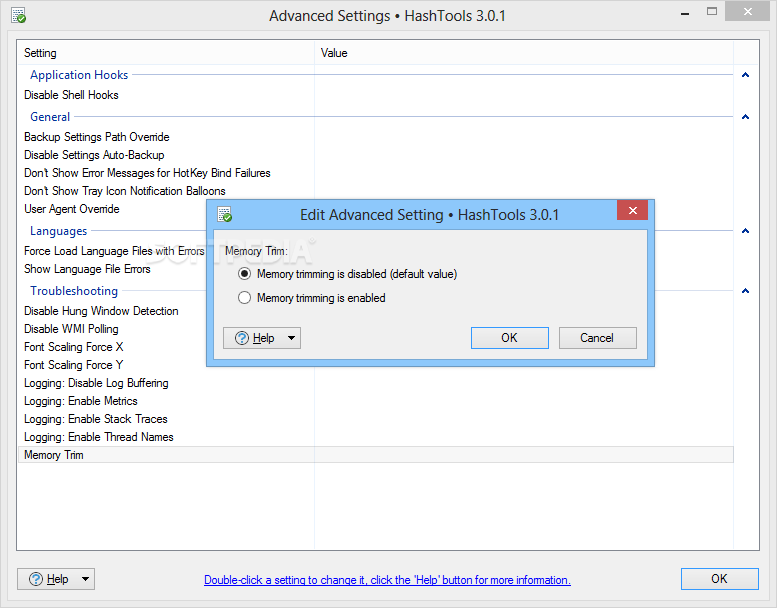Viewport: 777px width, 608px height.
Task: Cancel the Edit Advanced Setting dialog
Action: 598,338
